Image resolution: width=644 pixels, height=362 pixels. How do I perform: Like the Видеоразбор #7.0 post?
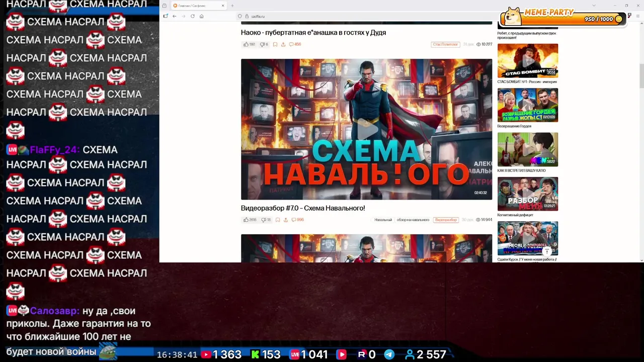(x=250, y=220)
